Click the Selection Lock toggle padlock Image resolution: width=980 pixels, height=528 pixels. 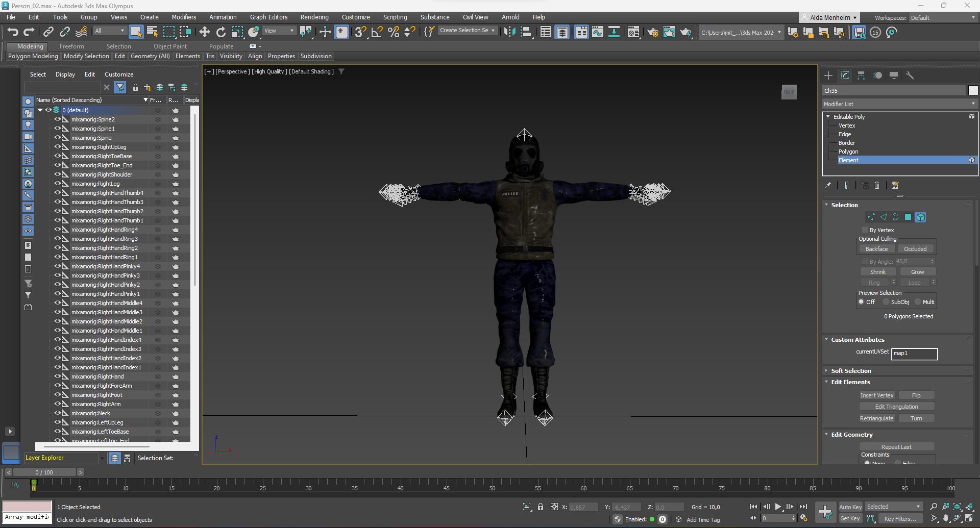point(541,507)
